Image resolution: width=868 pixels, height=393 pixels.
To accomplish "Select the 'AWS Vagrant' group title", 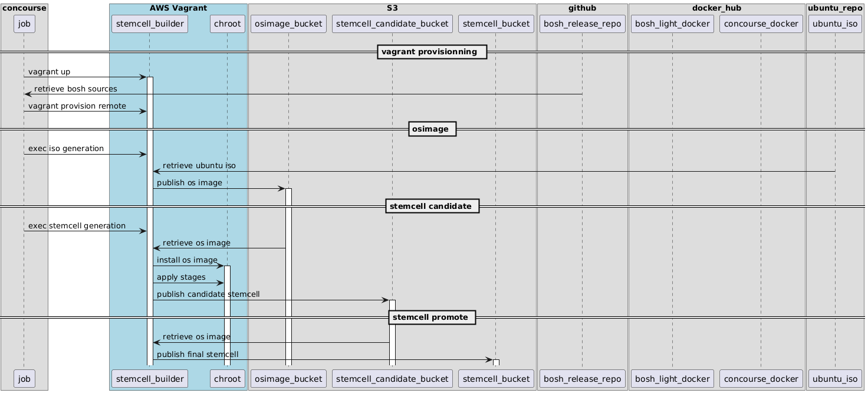I will 178,8.
